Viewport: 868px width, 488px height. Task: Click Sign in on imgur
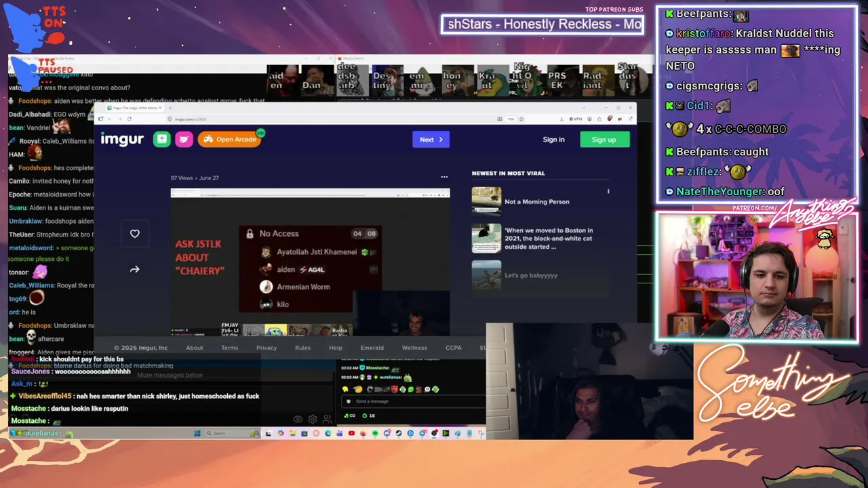[553, 140]
